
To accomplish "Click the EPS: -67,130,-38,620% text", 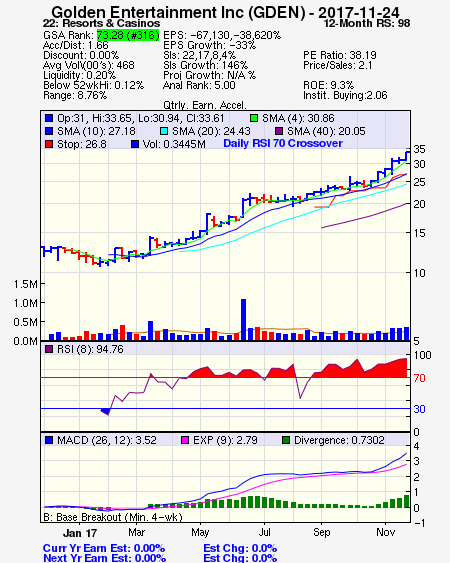I will 222,35.
